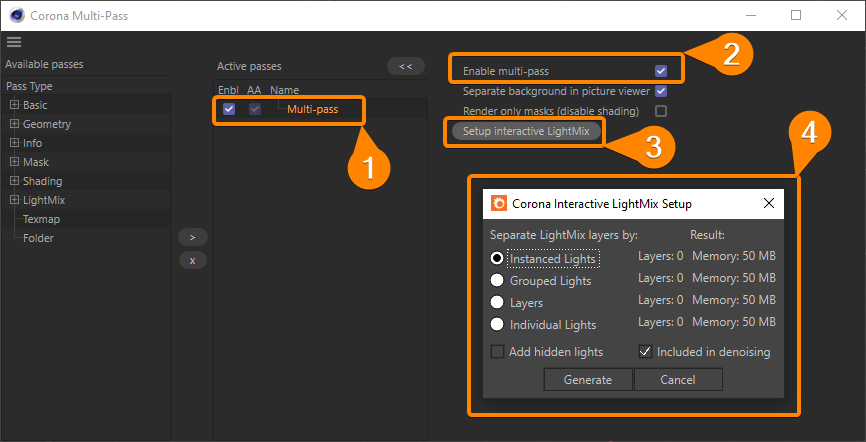The width and height of the screenshot is (866, 442).
Task: Select the LightMix tree item label
Action: click(44, 200)
